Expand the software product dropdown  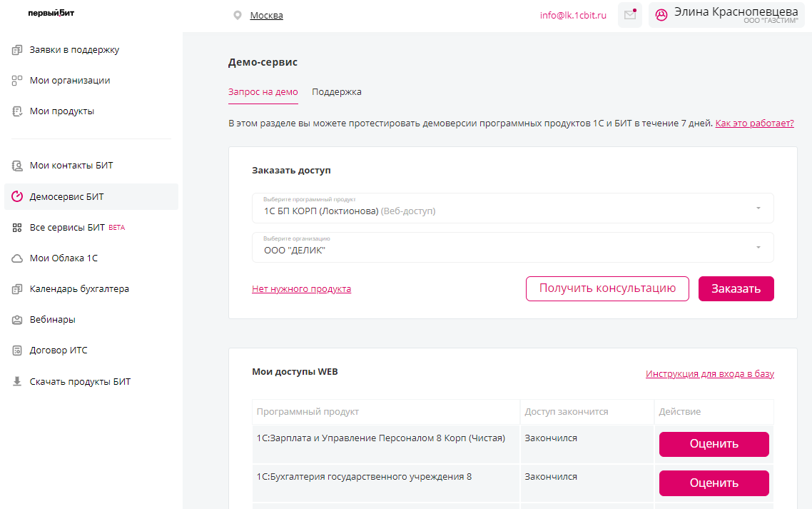758,208
